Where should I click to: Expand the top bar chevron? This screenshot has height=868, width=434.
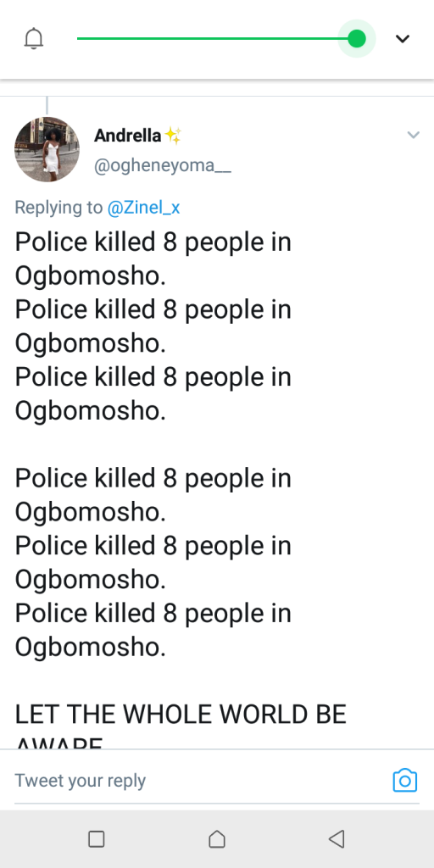[x=403, y=38]
